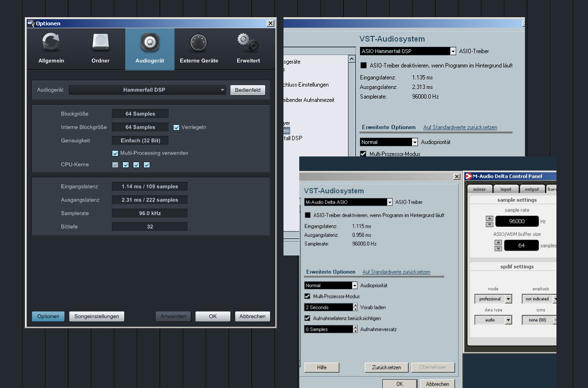Open the Allgemein options tab

(51, 49)
